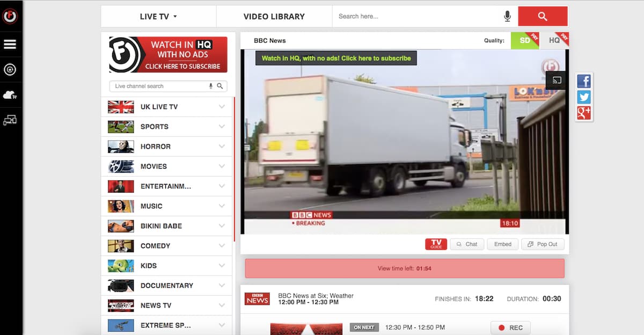The height and width of the screenshot is (335, 644).
Task: Open the hamburger menu in the left sidebar
Action: (10, 45)
